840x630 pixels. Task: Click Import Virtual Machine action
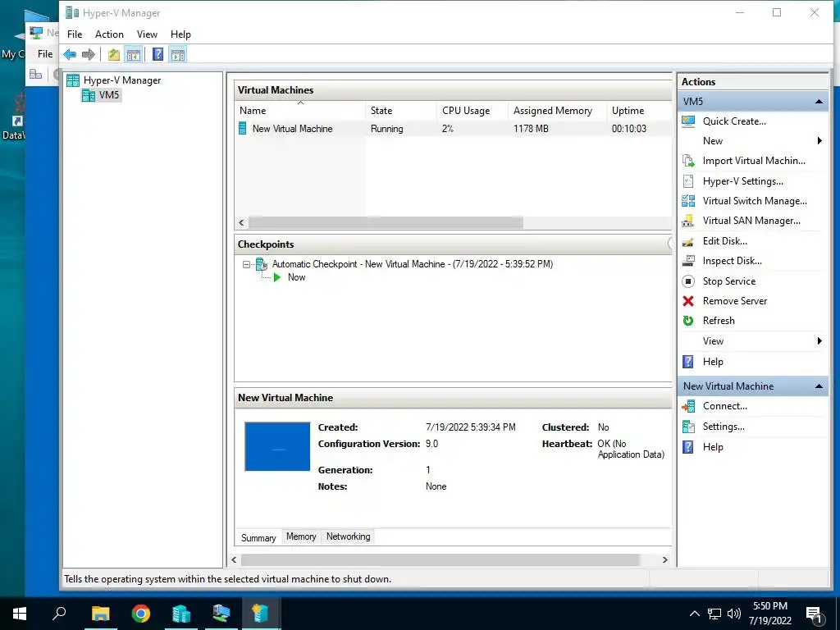tap(754, 161)
